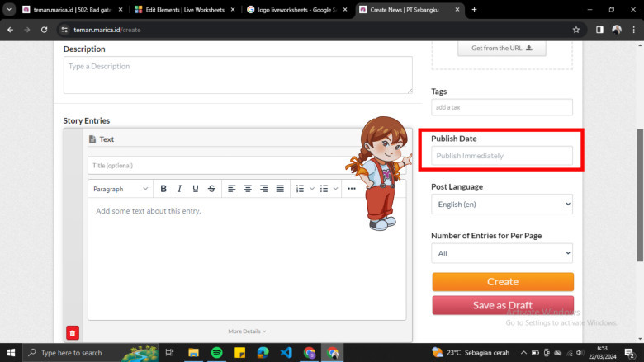This screenshot has width=644, height=362.
Task: Open the Paragraph format dropdown
Action: pyautogui.click(x=119, y=189)
